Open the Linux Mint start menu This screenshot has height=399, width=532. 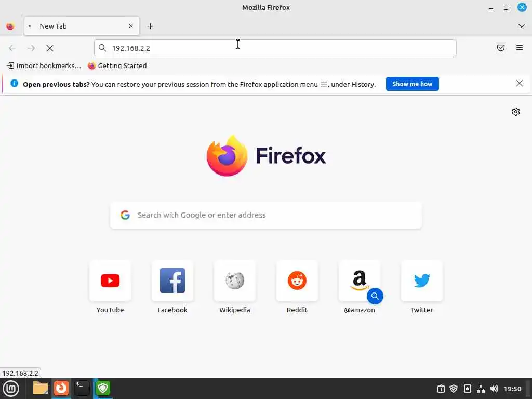click(x=11, y=389)
